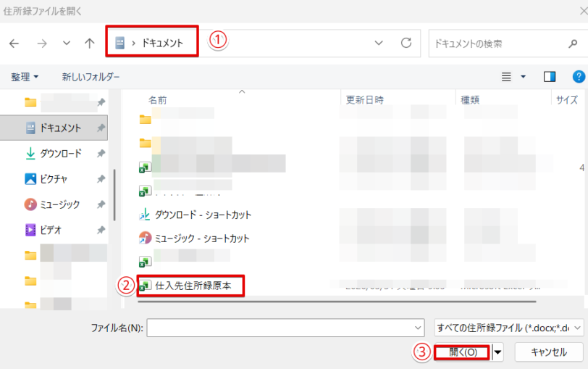The image size is (588, 369).
Task: Refresh the folder view
Action: (x=406, y=43)
